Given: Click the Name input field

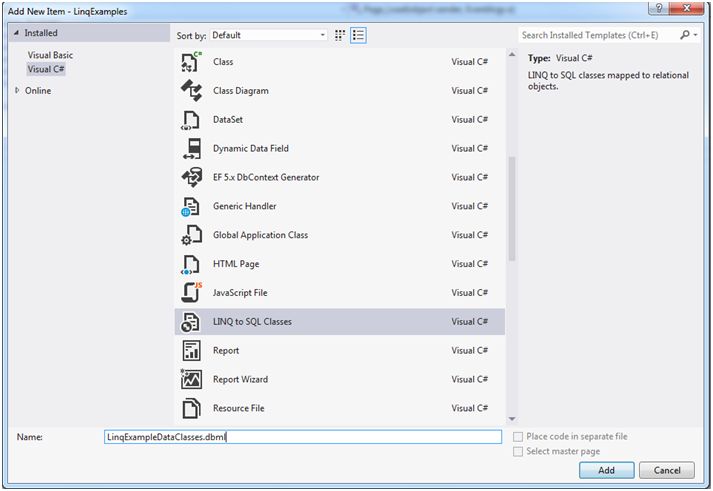Looking at the screenshot, I should 303,437.
